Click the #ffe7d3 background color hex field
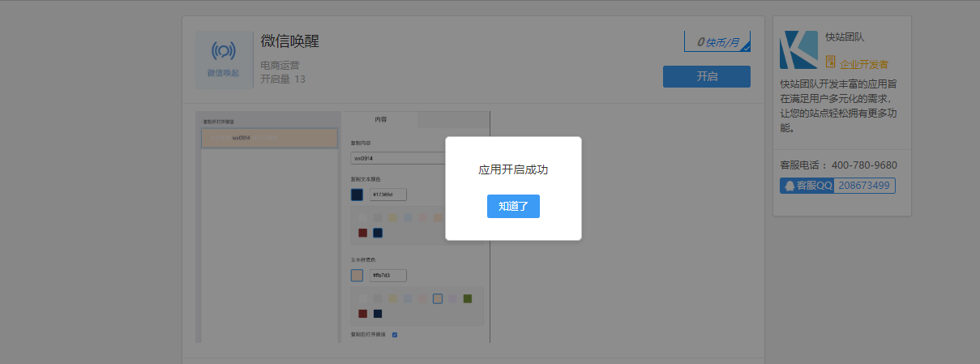980x364 pixels. coord(387,276)
